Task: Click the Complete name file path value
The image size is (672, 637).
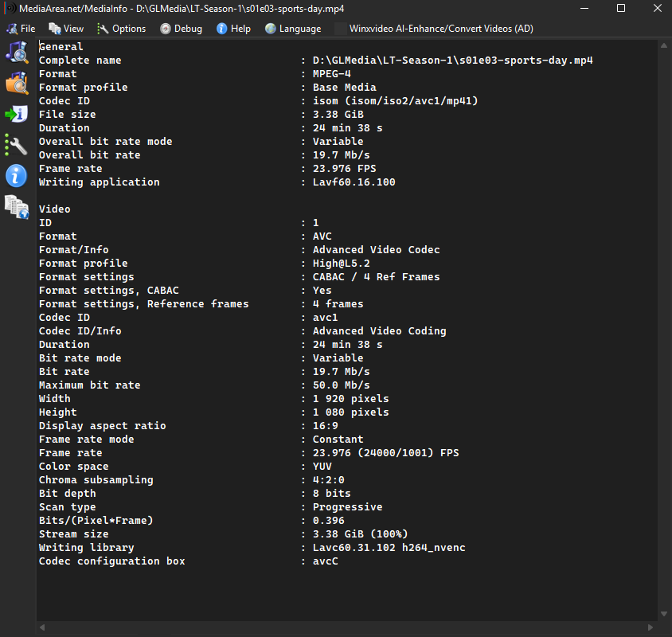Action: pyautogui.click(x=452, y=61)
